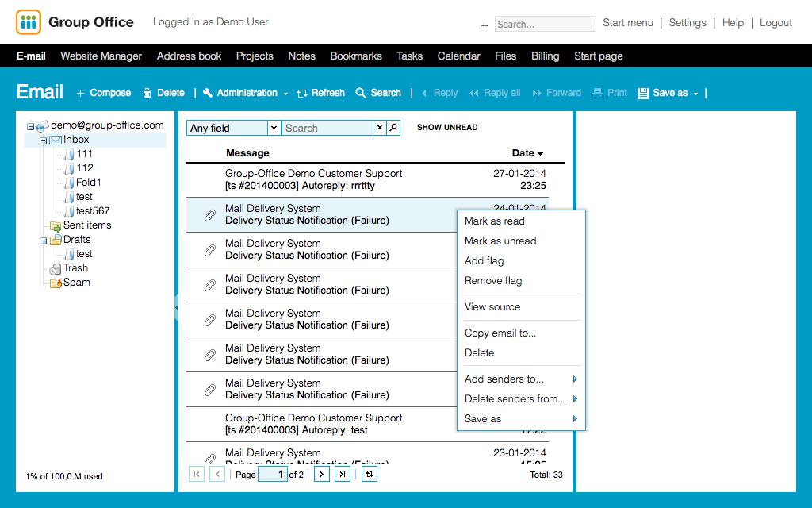
Task: Collapse the Inbox folder tree
Action: click(44, 140)
